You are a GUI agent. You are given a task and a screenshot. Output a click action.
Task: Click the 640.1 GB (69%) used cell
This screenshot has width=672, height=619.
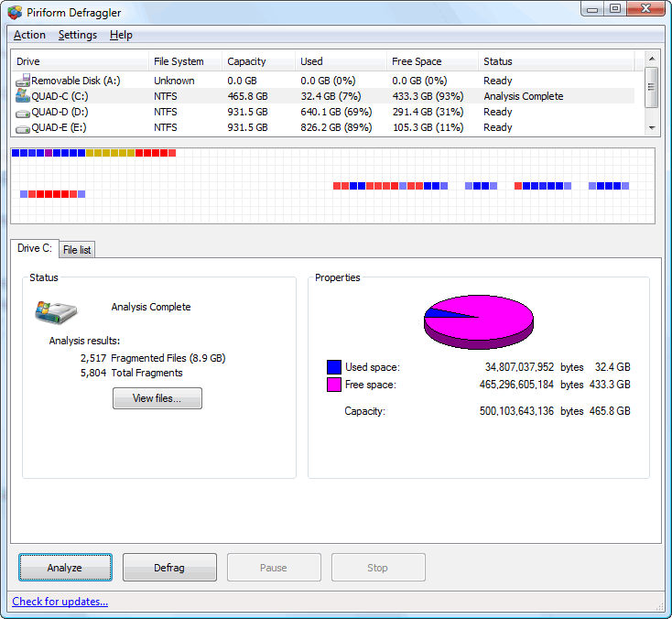pyautogui.click(x=336, y=112)
